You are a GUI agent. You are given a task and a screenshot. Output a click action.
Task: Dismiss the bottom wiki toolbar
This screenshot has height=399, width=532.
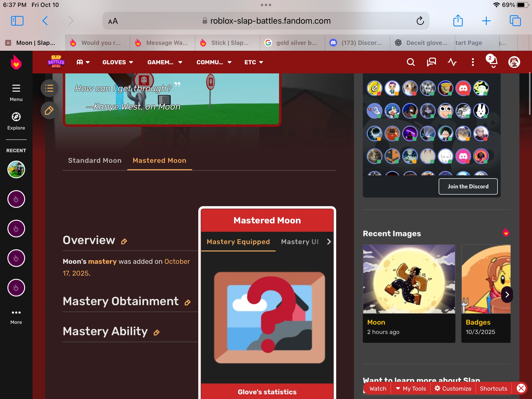click(x=521, y=388)
